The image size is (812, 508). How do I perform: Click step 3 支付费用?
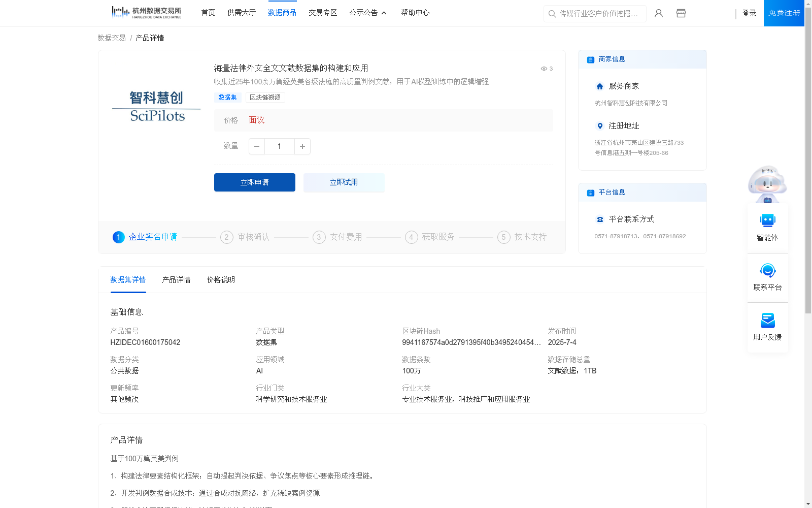click(337, 237)
